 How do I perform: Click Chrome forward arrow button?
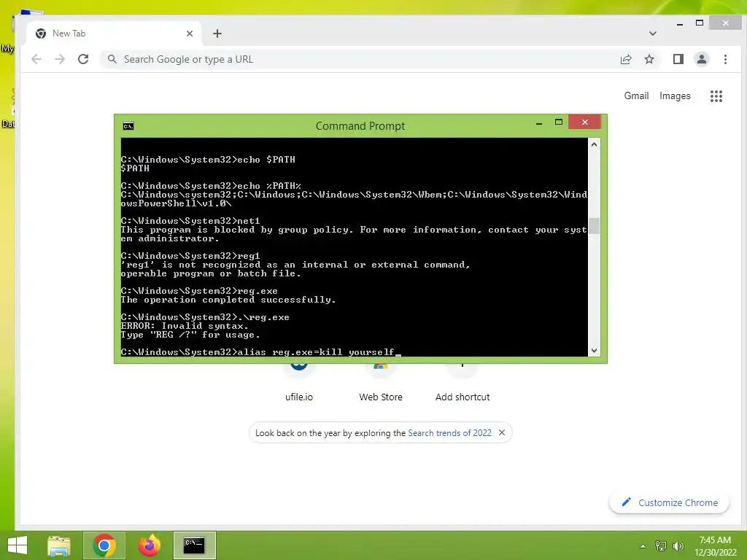(x=60, y=59)
